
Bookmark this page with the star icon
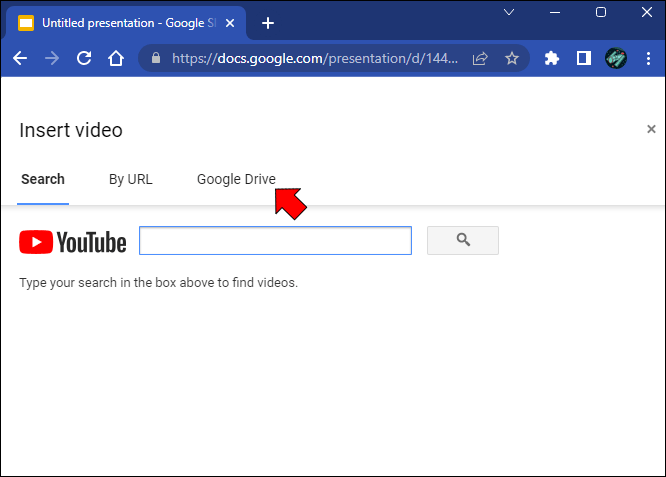(512, 58)
